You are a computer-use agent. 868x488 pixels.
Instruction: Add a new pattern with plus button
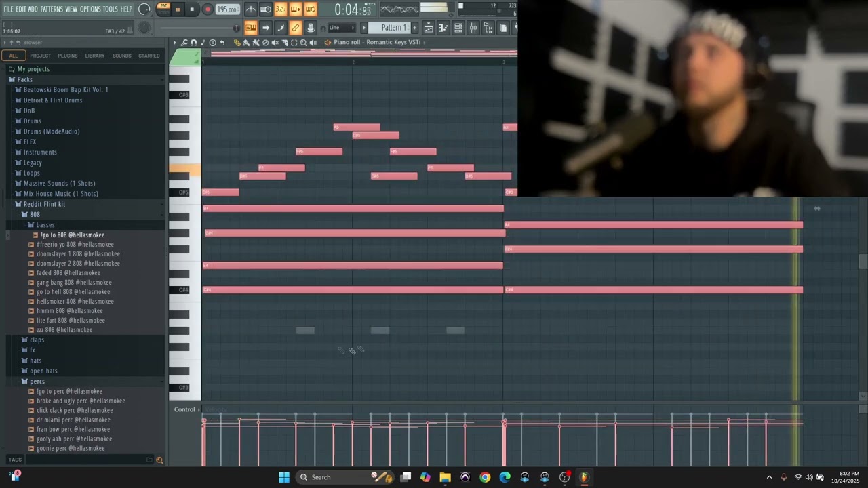[x=414, y=28]
